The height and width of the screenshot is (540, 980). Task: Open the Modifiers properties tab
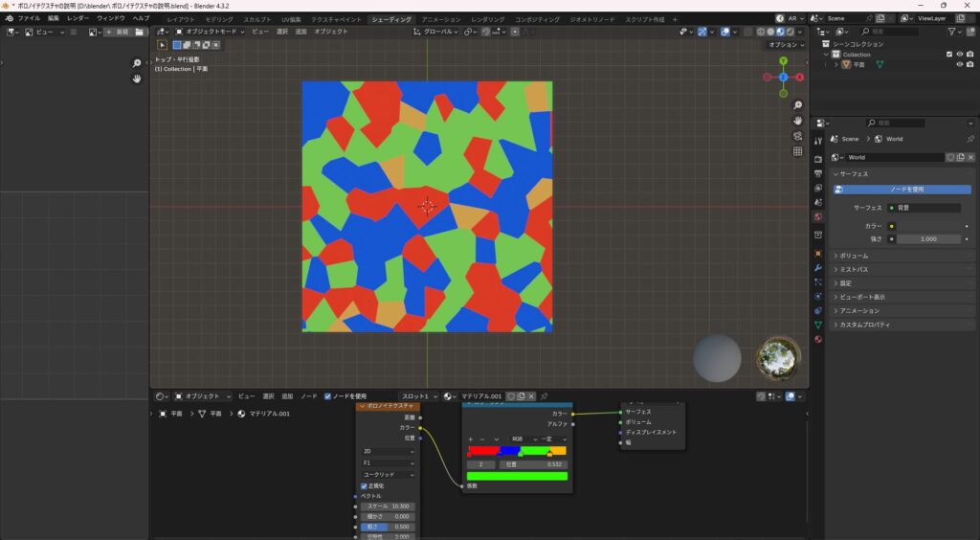click(x=818, y=267)
